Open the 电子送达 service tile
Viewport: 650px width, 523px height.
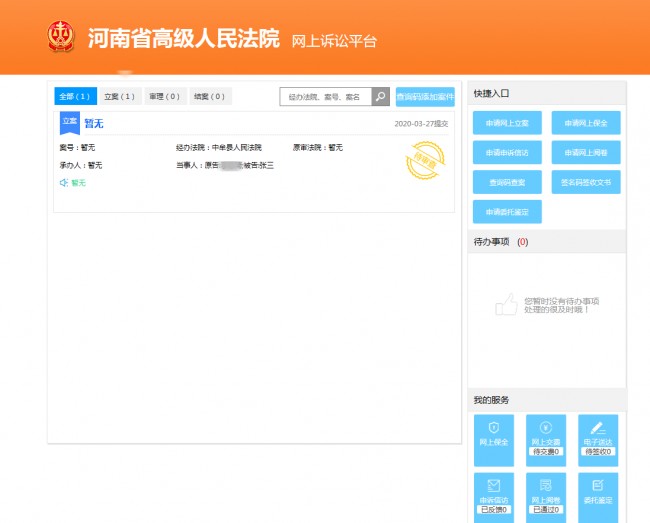tap(598, 440)
